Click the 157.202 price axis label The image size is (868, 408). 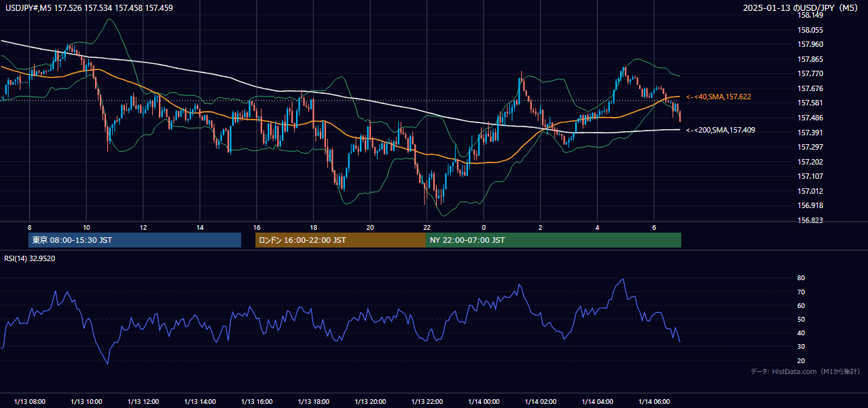point(810,162)
